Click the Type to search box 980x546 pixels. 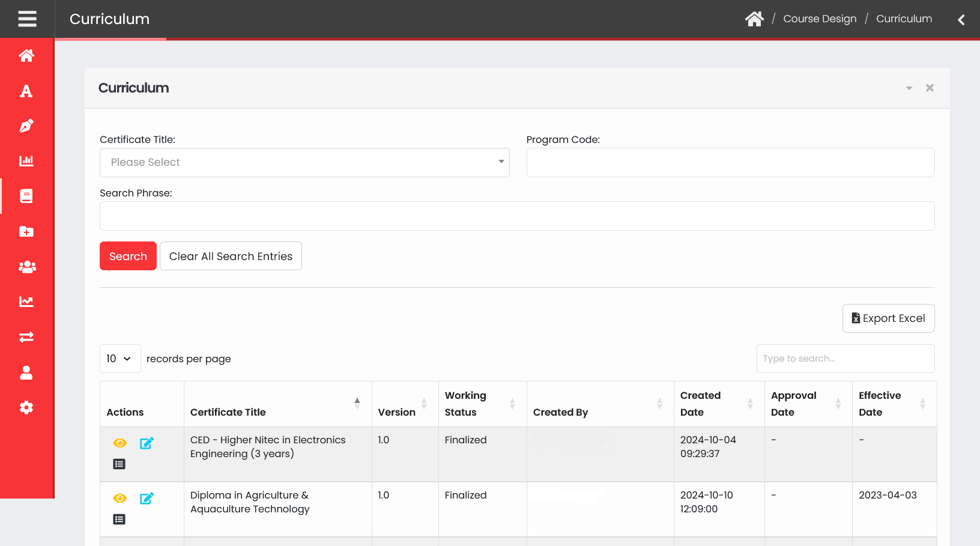[845, 359]
